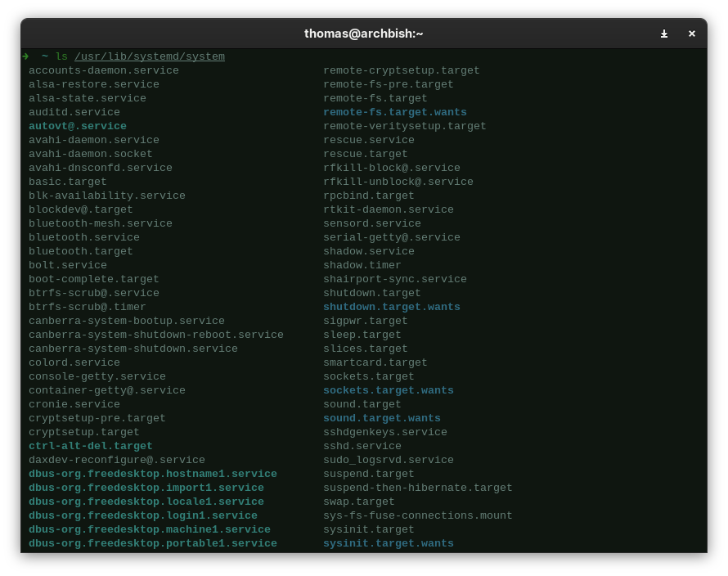728x576 pixels.
Task: Click the thomas@archbish:~ window title
Action: (x=363, y=34)
